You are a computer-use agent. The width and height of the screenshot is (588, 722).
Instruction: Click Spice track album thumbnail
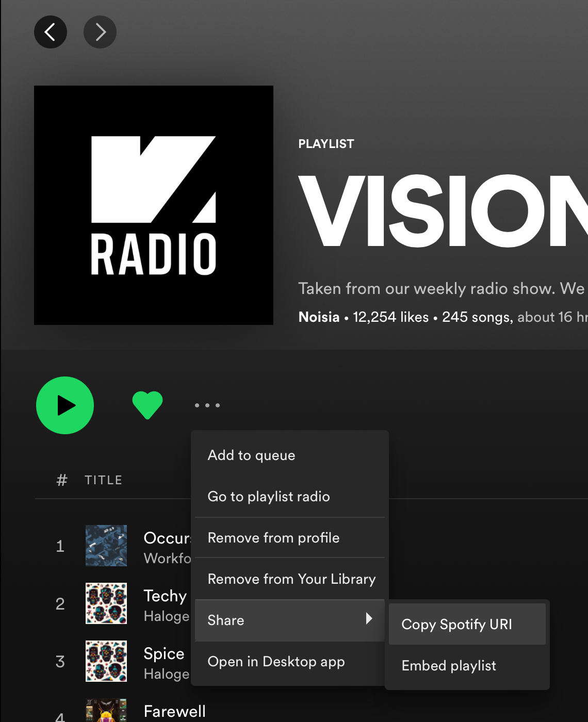[x=106, y=661]
